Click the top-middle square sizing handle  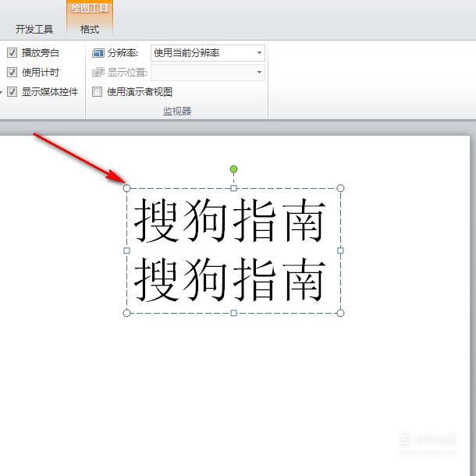click(234, 188)
